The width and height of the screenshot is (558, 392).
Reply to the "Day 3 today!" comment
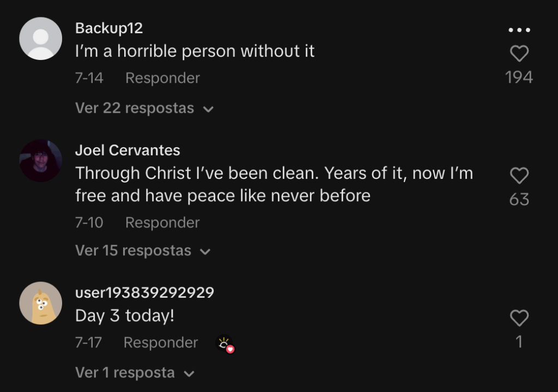[161, 342]
